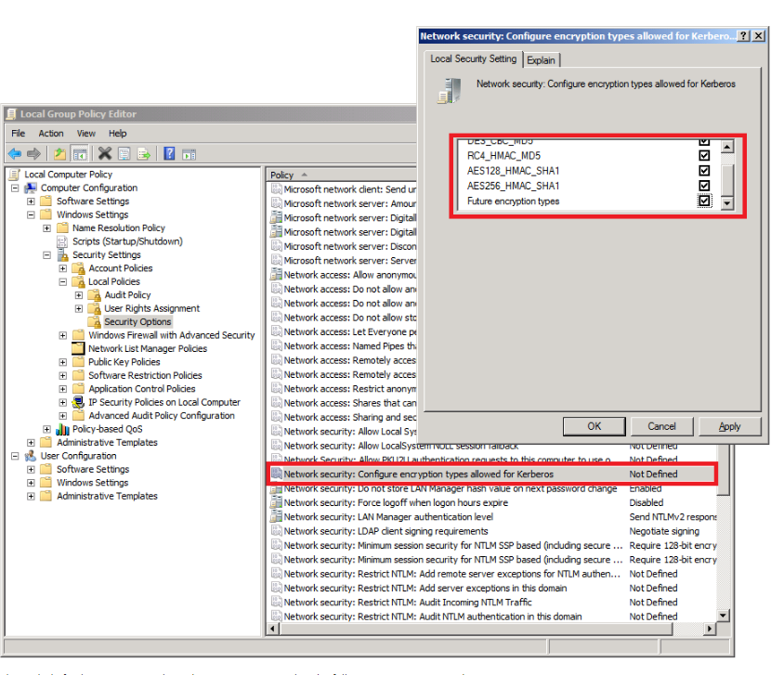The width and height of the screenshot is (784, 675).
Task: Click the dialog title bar question-mark help button
Action: tap(743, 35)
